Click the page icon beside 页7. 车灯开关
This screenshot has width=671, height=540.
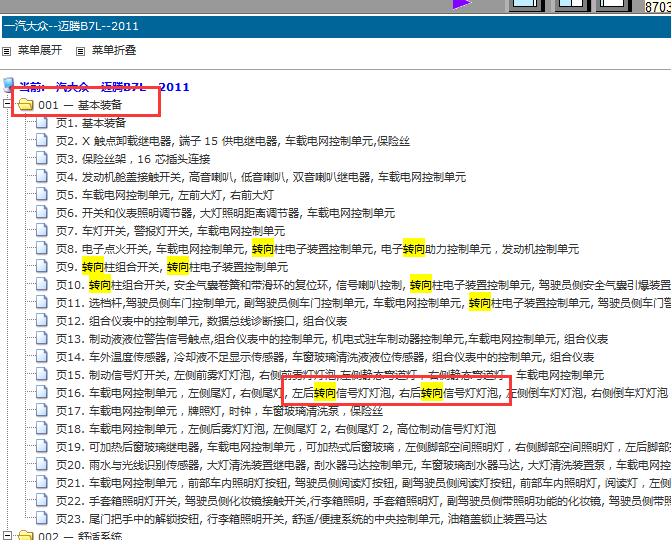pyautogui.click(x=42, y=231)
